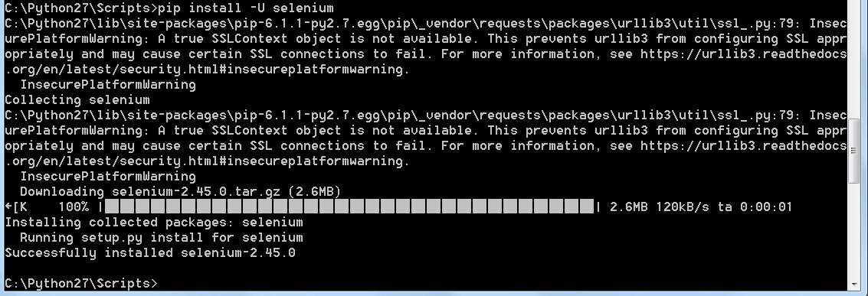Click the 'pip install -U selenium' command text
The width and height of the screenshot is (868, 296).
tap(246, 8)
